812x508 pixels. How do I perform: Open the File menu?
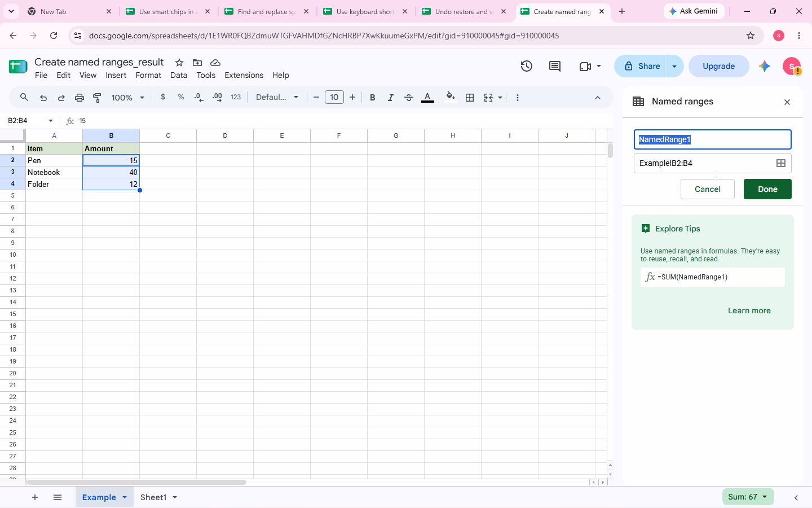pyautogui.click(x=41, y=75)
